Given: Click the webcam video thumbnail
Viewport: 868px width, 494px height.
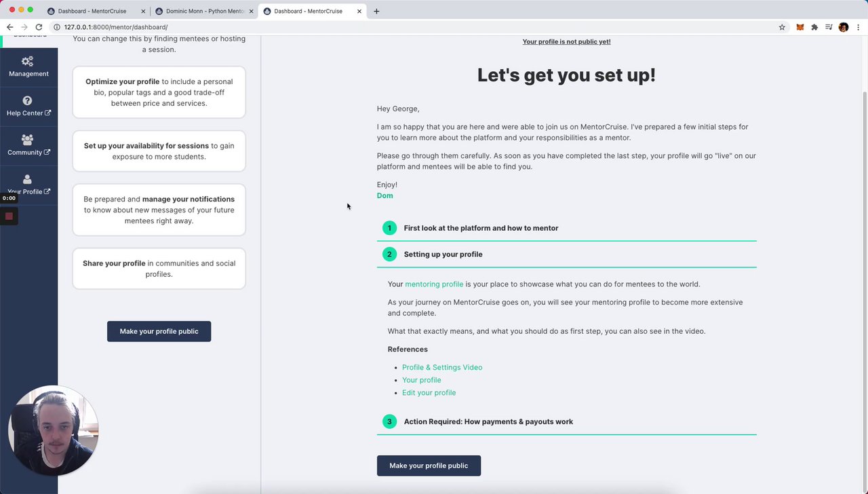Looking at the screenshot, I should (53, 431).
